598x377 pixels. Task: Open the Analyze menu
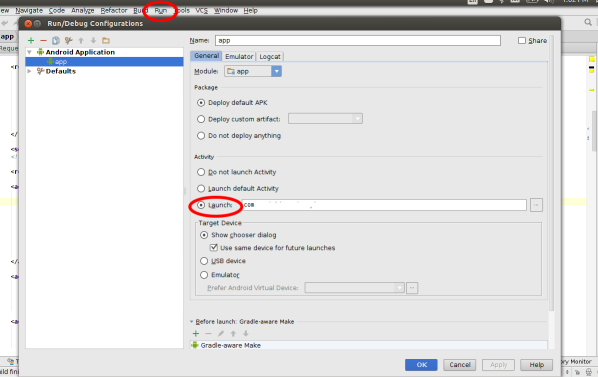[x=82, y=11]
